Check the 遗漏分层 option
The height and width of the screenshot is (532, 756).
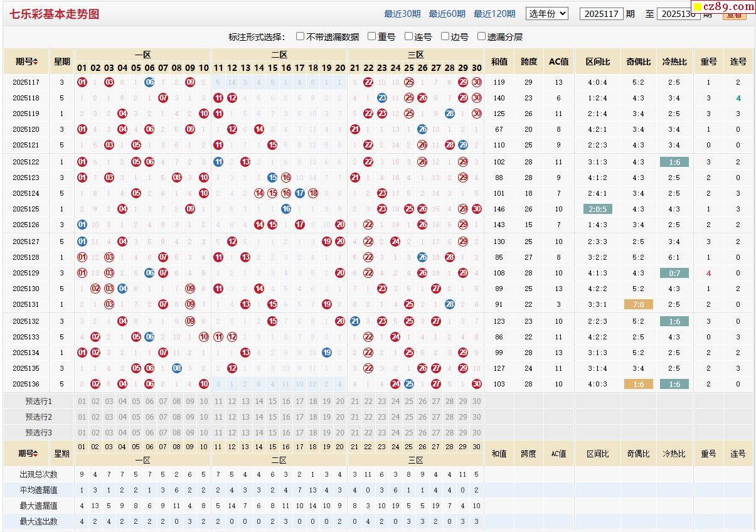pyautogui.click(x=482, y=36)
